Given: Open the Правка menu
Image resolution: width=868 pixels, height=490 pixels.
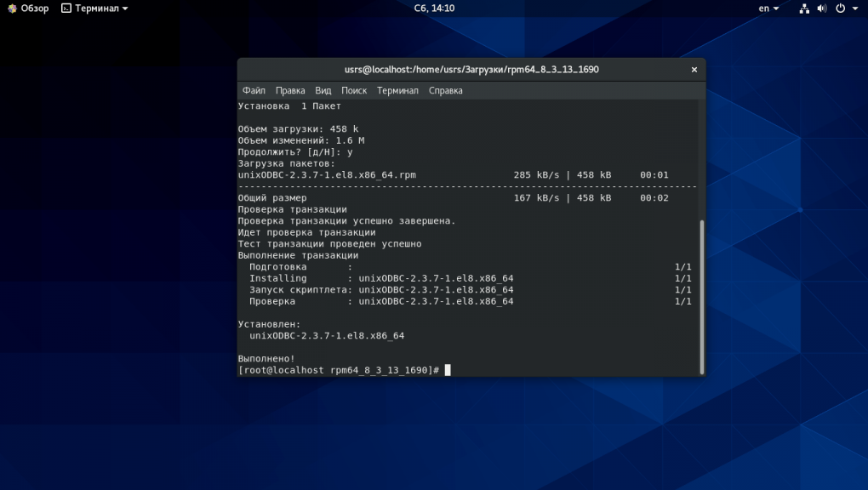Looking at the screenshot, I should pyautogui.click(x=290, y=90).
